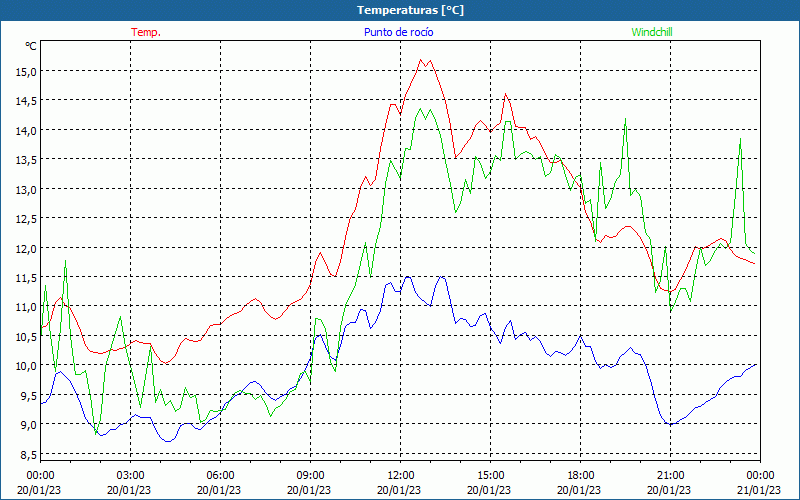The image size is (800, 500).
Task: Click the 11,0 y-axis value
Action: tap(27, 307)
